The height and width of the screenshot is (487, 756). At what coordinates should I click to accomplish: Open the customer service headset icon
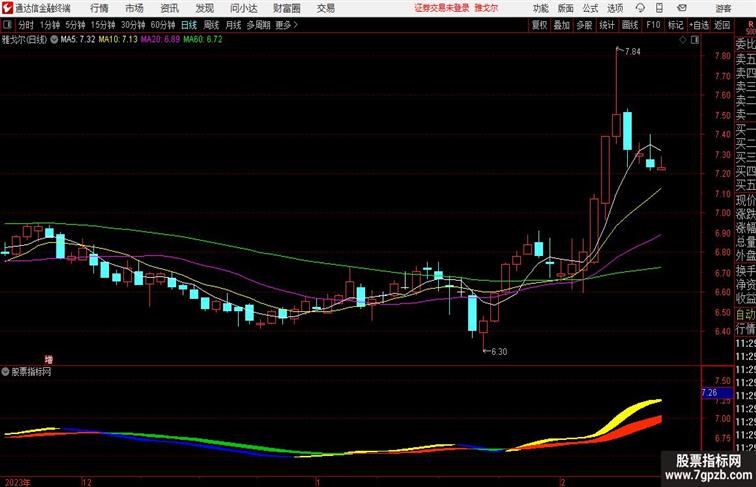click(640, 8)
